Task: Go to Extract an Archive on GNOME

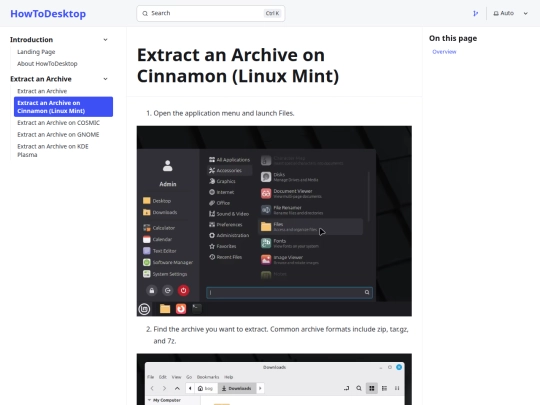Action: (58, 134)
